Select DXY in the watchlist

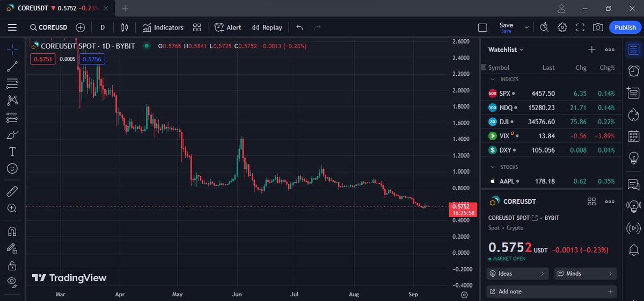click(x=551, y=150)
